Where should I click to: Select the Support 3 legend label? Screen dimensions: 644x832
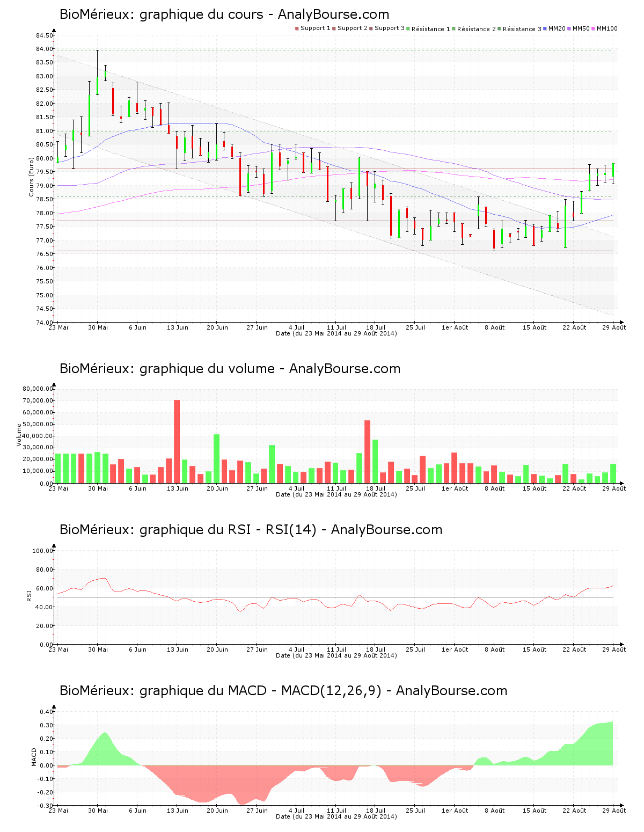(x=390, y=28)
